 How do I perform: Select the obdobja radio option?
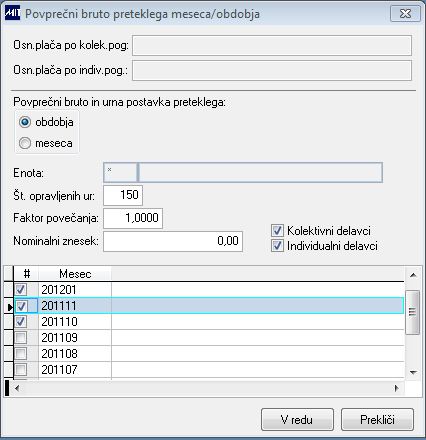click(x=25, y=122)
